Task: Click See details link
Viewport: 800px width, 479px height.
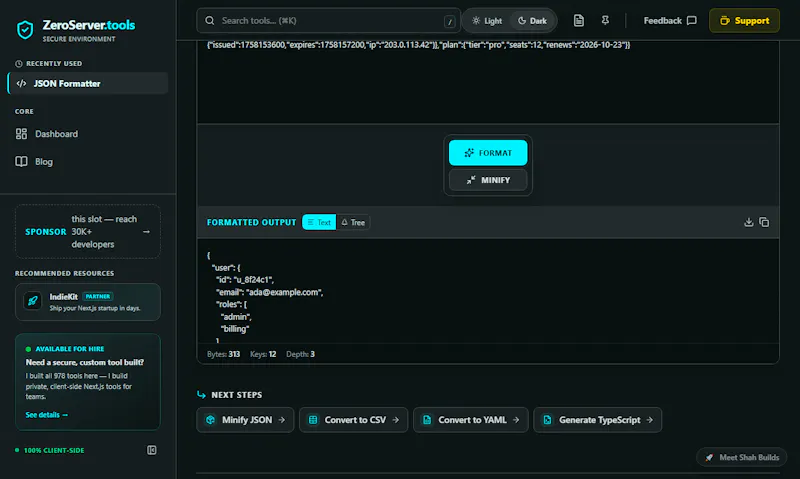Action: [x=46, y=415]
